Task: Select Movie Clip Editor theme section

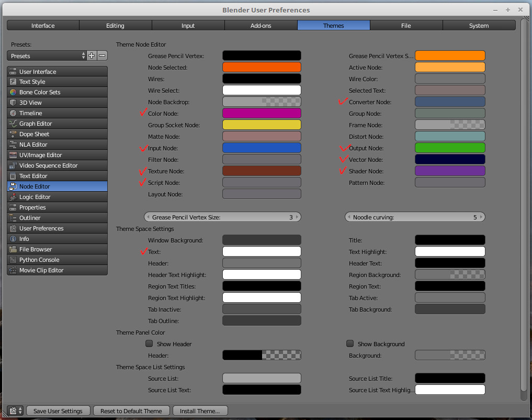Action: [58, 270]
